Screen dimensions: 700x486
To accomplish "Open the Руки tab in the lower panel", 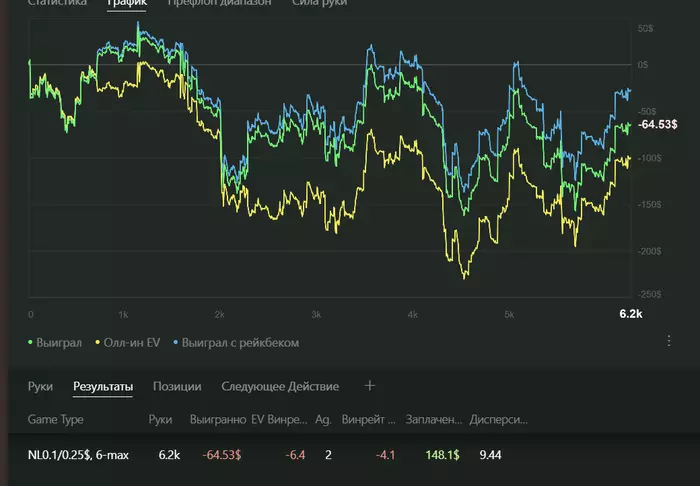I will [x=40, y=386].
